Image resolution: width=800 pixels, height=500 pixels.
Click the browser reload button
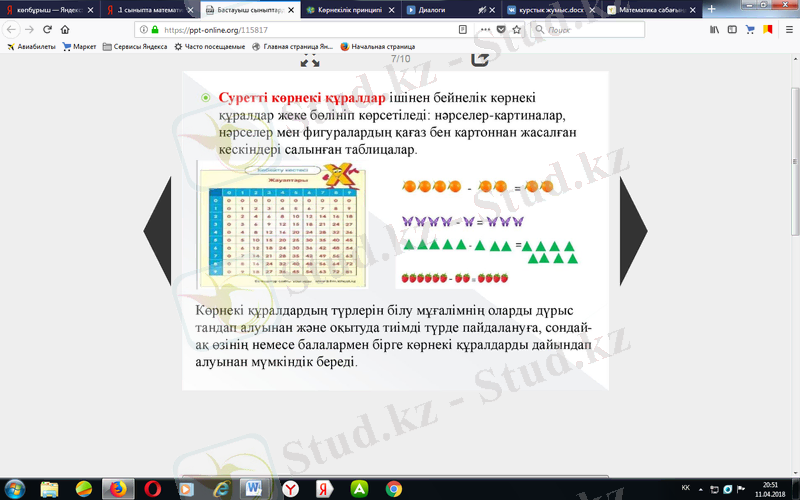(x=47, y=30)
